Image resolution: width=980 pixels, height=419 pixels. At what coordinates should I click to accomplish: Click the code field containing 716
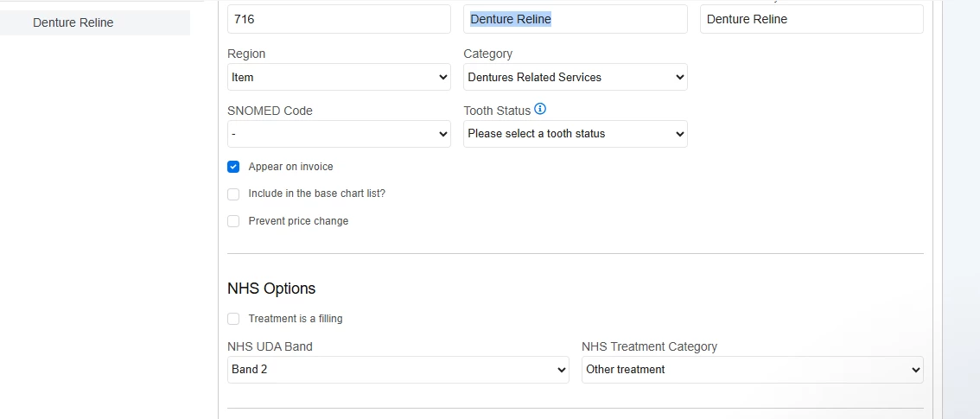pyautogui.click(x=339, y=19)
